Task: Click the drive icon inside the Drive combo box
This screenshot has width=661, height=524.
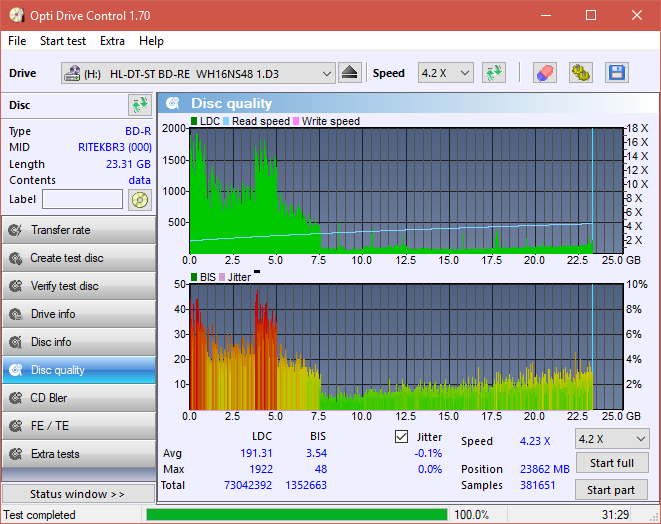Action: click(x=72, y=73)
